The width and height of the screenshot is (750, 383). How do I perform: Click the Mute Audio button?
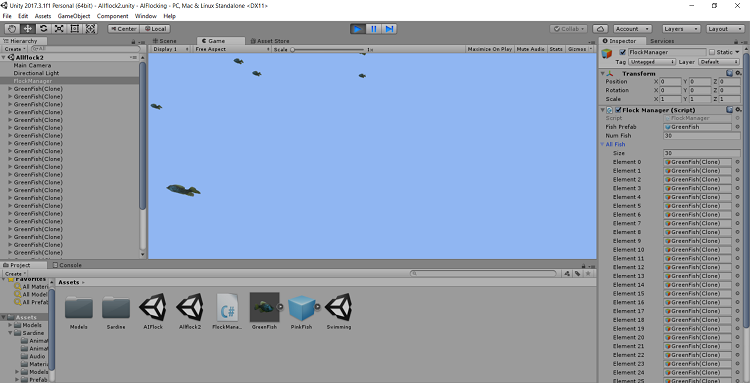click(530, 49)
